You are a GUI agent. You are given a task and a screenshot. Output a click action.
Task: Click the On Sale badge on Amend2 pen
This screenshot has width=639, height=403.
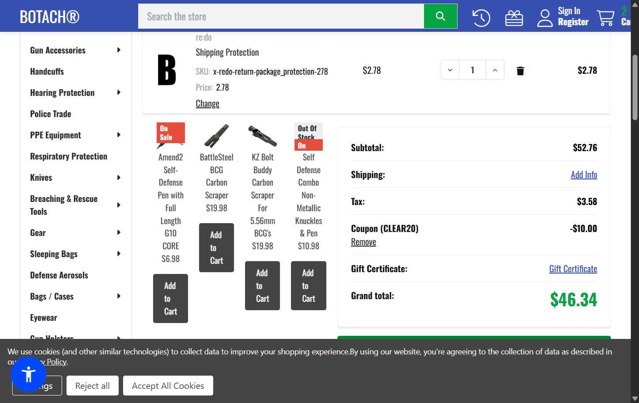click(x=170, y=133)
